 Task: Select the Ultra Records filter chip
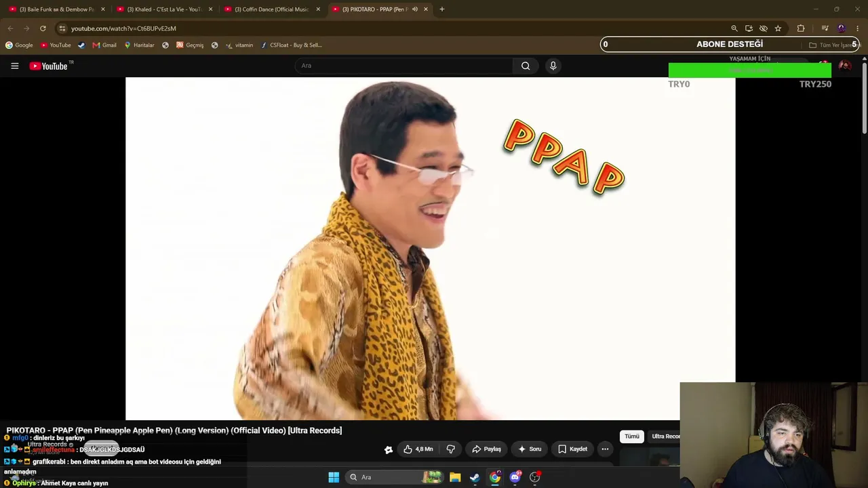tap(665, 436)
